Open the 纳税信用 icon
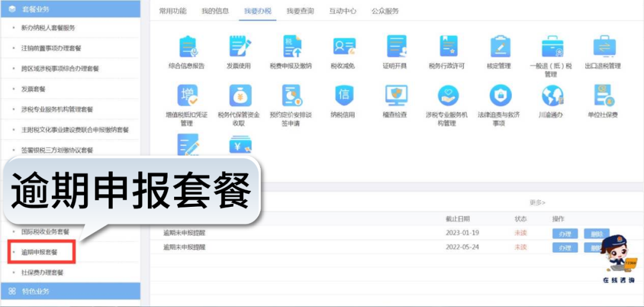Image resolution: width=644 pixels, height=307 pixels. (344, 95)
